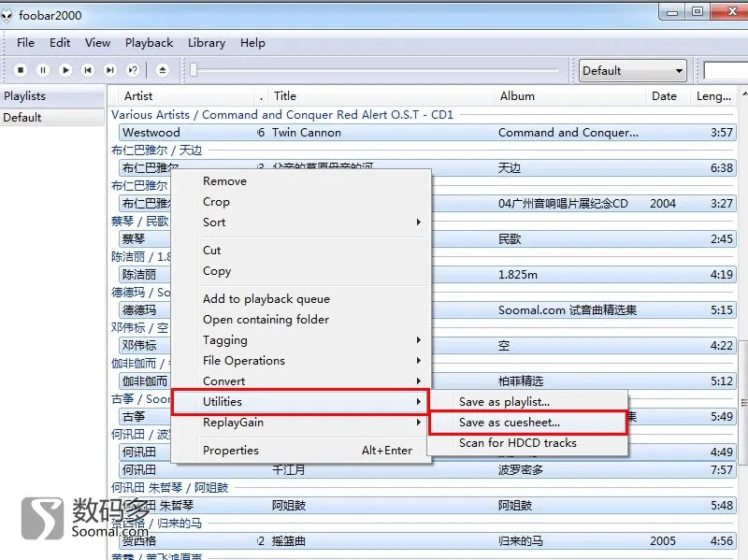Expand the ReplayGain submenu
The image size is (748, 560).
pyautogui.click(x=301, y=423)
